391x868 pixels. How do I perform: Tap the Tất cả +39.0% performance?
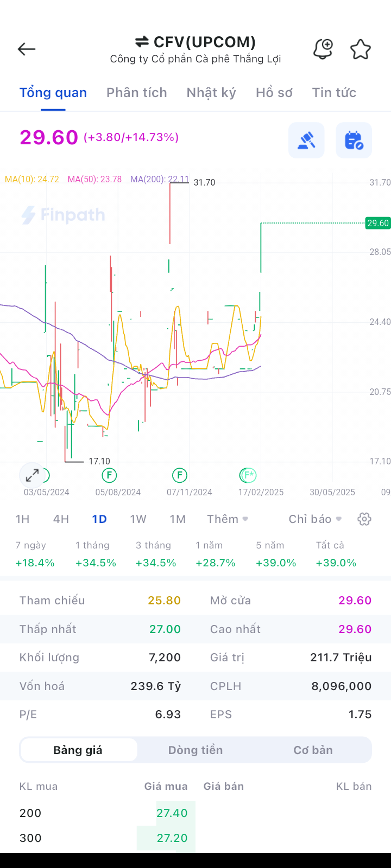click(x=336, y=554)
